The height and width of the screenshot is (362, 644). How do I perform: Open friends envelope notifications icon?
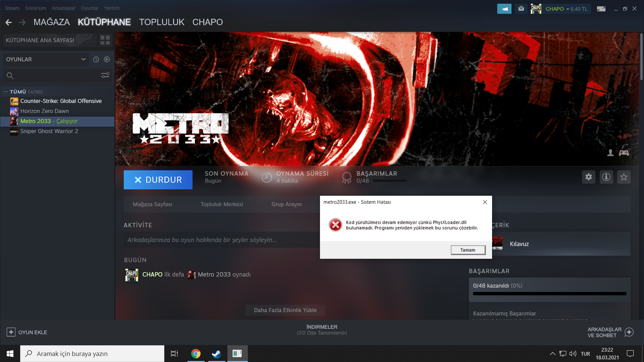coord(521,9)
